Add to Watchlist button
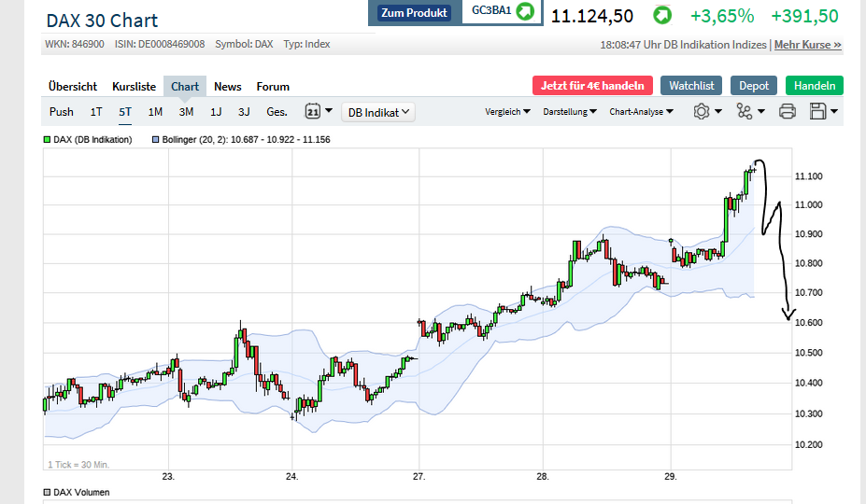The width and height of the screenshot is (866, 504). [691, 86]
